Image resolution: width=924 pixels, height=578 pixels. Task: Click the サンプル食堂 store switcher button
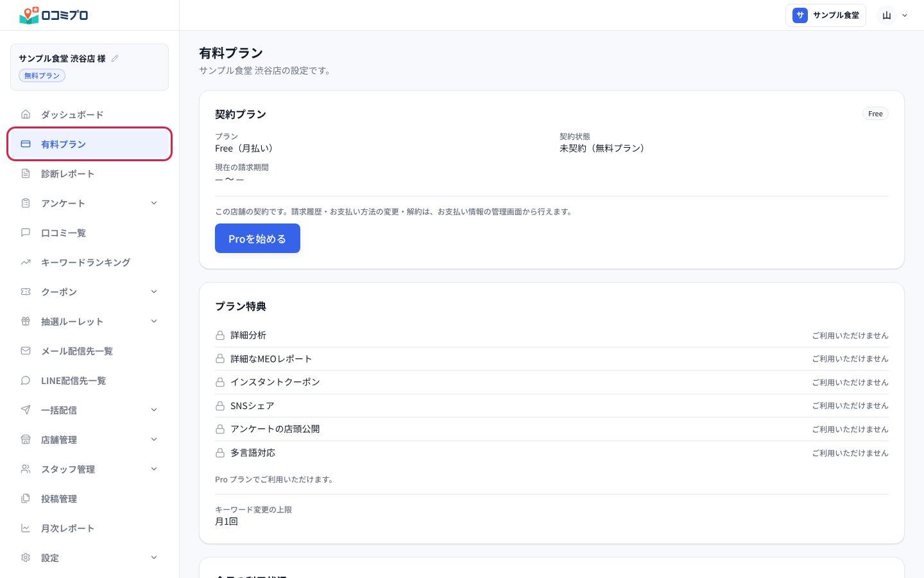point(826,15)
